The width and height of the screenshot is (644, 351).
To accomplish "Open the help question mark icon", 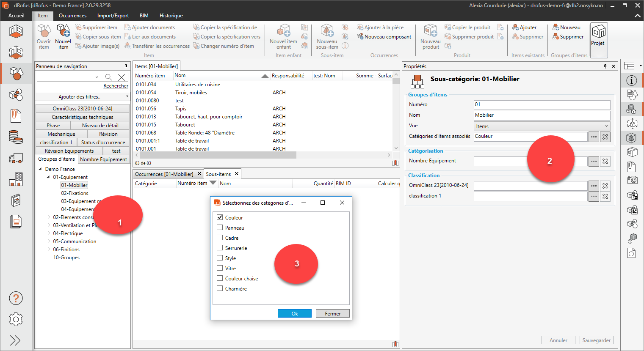I will (x=16, y=299).
